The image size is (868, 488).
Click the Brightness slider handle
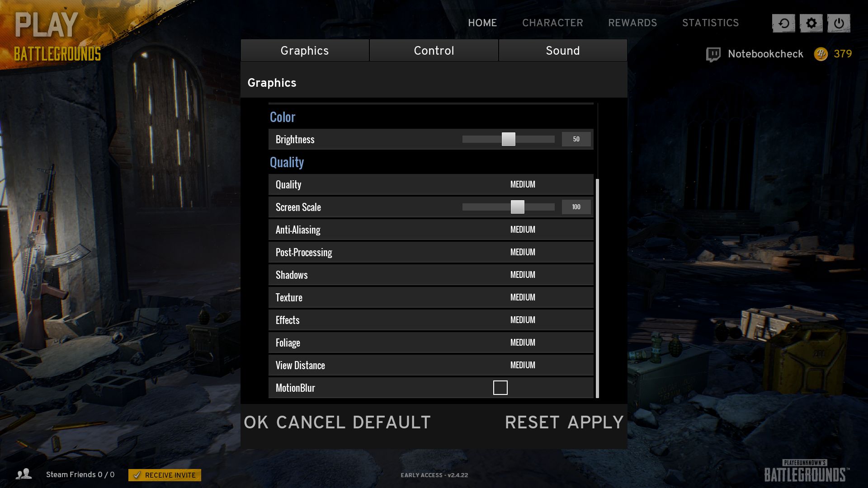click(x=508, y=139)
